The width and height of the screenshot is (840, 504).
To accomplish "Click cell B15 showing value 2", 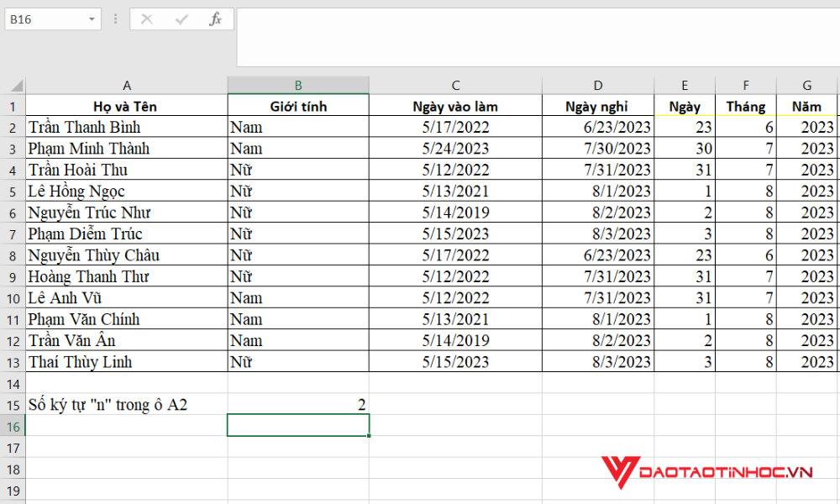I will coord(298,405).
